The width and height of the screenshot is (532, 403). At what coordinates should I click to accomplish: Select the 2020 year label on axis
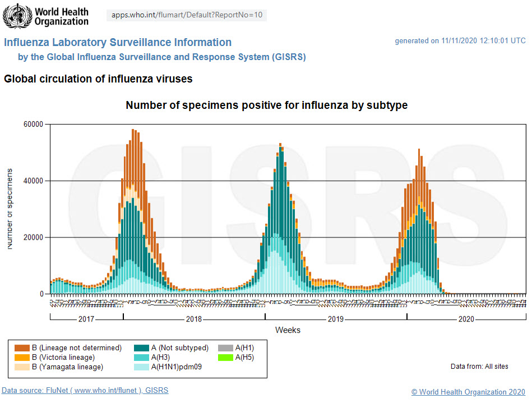[x=466, y=319]
